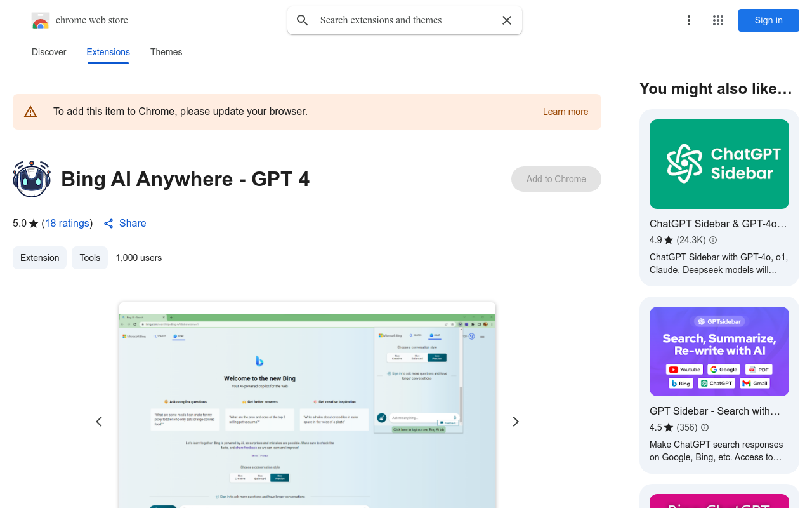Click info icon beside 356 ratings

tap(705, 427)
